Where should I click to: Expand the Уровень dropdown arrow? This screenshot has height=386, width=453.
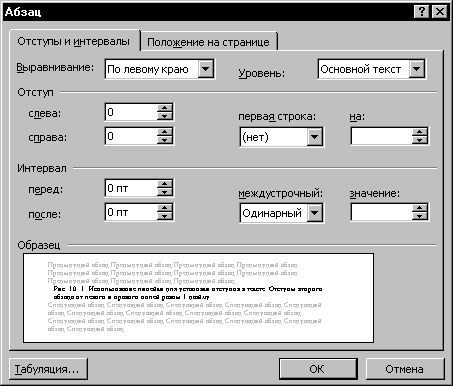tap(416, 69)
